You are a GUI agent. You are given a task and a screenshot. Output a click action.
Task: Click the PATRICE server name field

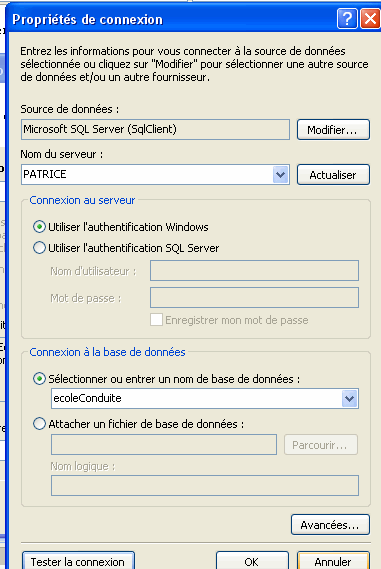pyautogui.click(x=147, y=175)
